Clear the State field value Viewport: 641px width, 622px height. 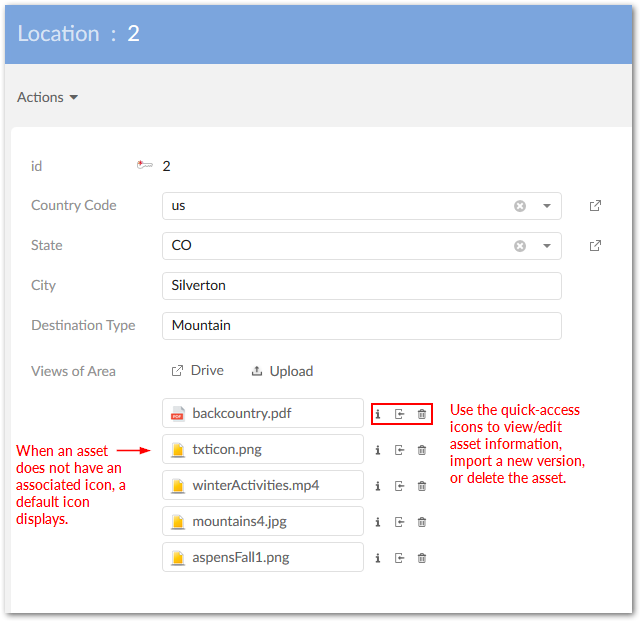[x=520, y=246]
